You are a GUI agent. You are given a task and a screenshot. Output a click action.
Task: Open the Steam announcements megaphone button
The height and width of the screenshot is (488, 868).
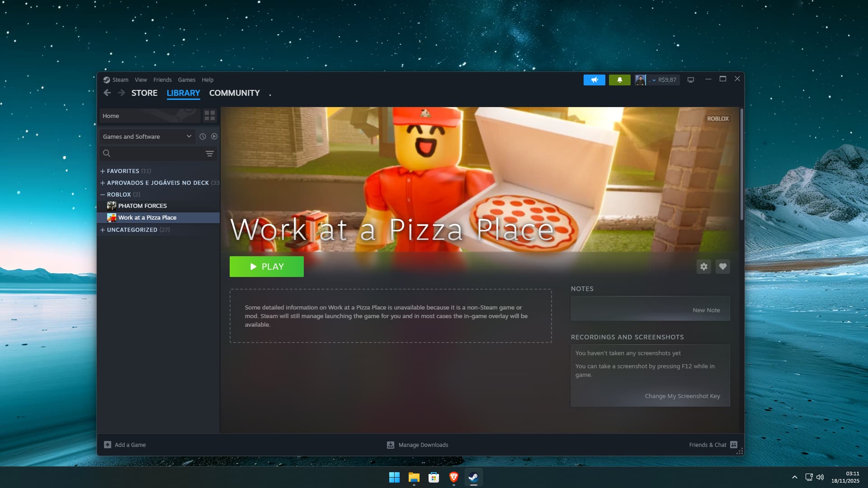pyautogui.click(x=594, y=80)
